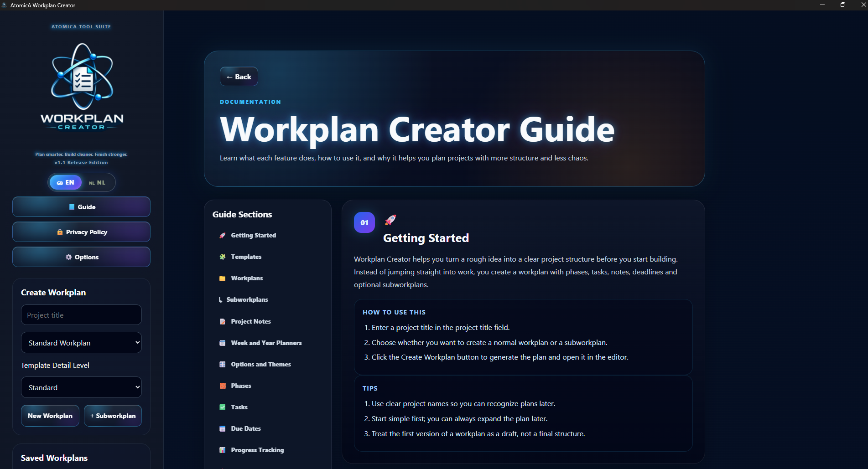Click the icon next to Options and Themes
This screenshot has width=868, height=469.
tap(223, 365)
